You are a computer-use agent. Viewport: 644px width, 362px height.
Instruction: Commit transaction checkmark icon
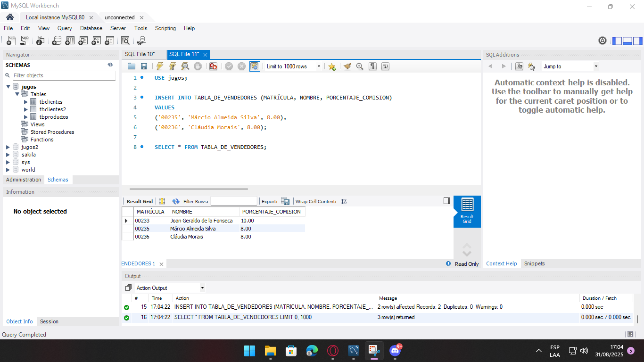coord(229,66)
